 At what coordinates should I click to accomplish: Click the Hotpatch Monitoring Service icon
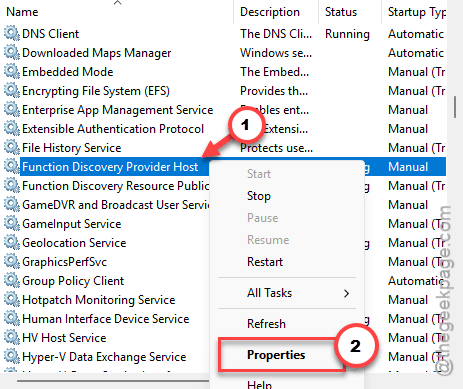pos(12,300)
